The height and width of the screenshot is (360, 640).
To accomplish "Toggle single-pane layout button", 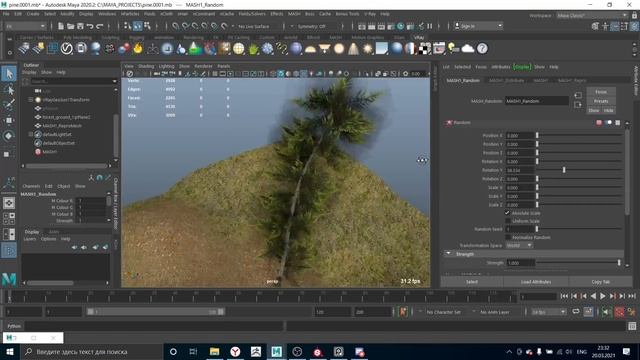I will (x=9, y=203).
